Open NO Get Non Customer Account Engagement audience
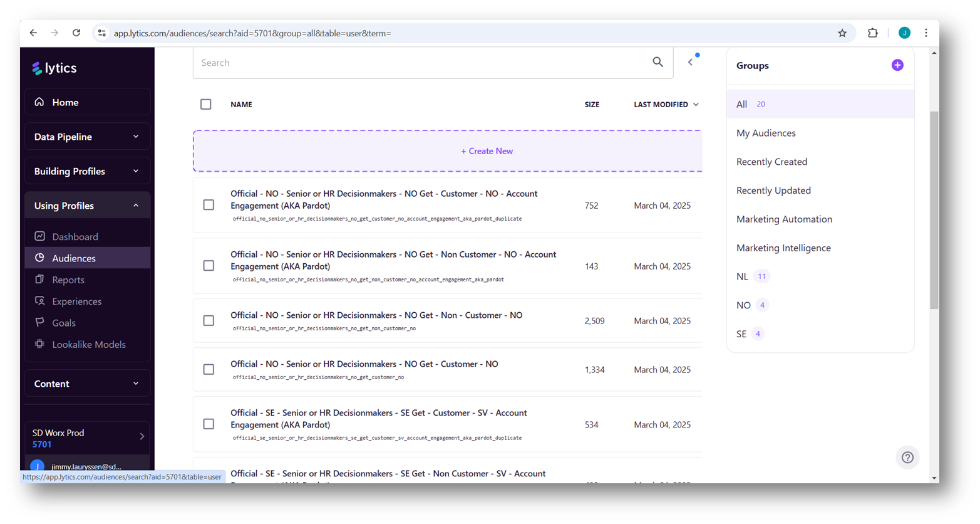This screenshot has width=980, height=524. click(x=393, y=260)
